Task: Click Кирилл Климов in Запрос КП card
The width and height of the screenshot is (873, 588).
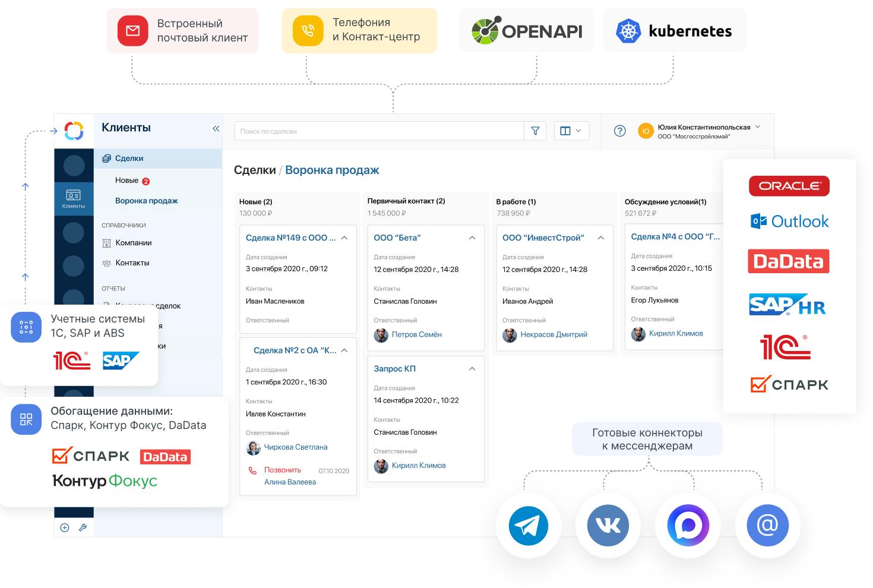Action: click(419, 466)
